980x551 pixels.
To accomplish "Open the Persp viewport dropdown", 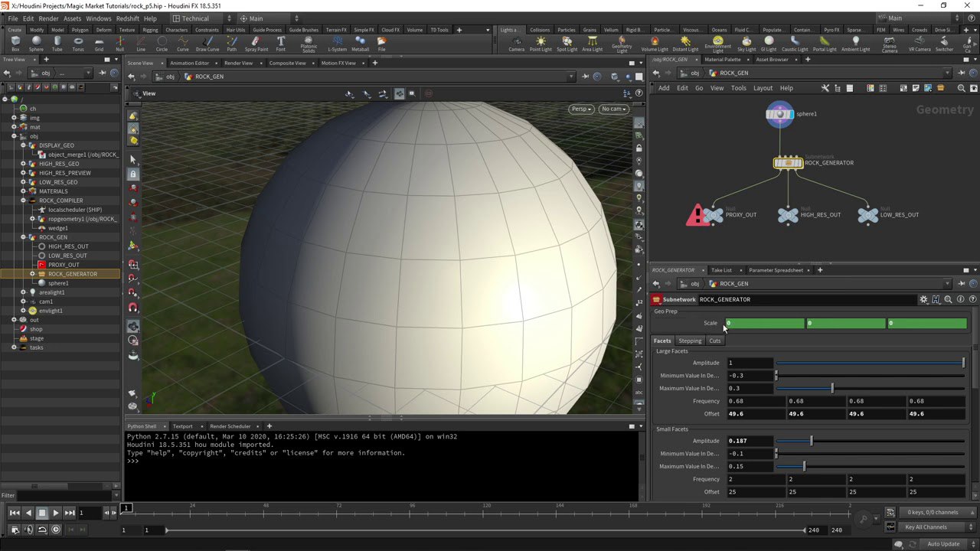I will point(582,109).
